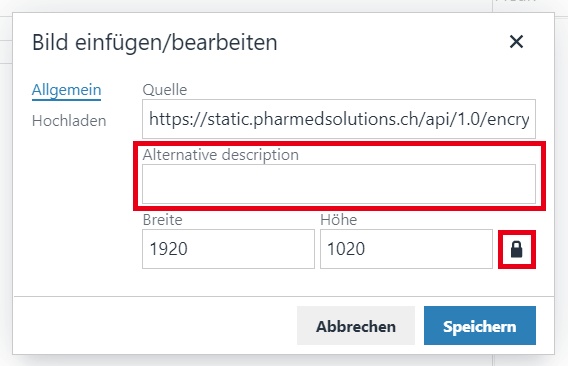Focus the Quelle URL input field
Image resolution: width=568 pixels, height=366 pixels.
pos(339,119)
